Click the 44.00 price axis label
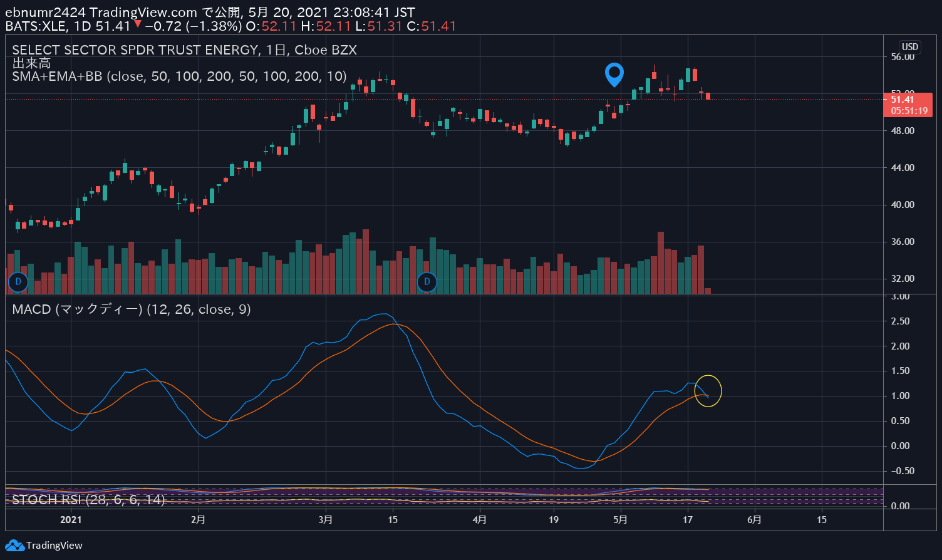 pos(903,168)
